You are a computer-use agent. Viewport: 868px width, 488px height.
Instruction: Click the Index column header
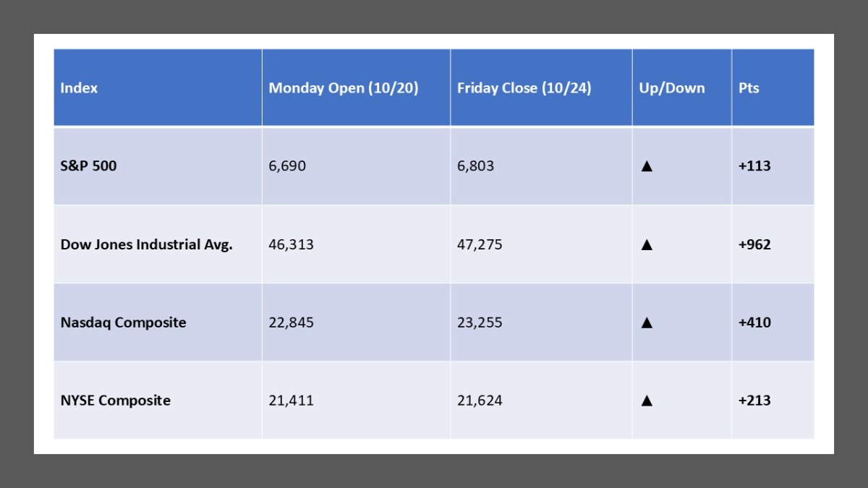click(79, 88)
